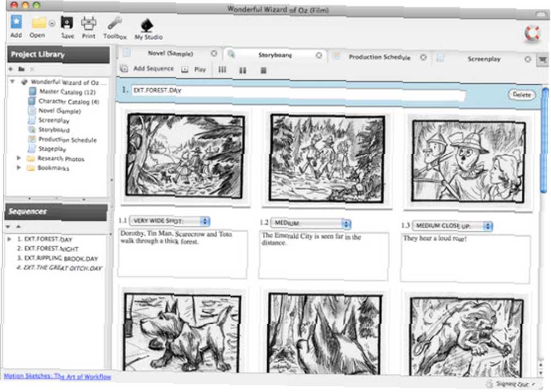This screenshot has height=392, width=551.
Task: Click the sequence 1 title field EXT.FOREST.DAY
Action: click(299, 92)
